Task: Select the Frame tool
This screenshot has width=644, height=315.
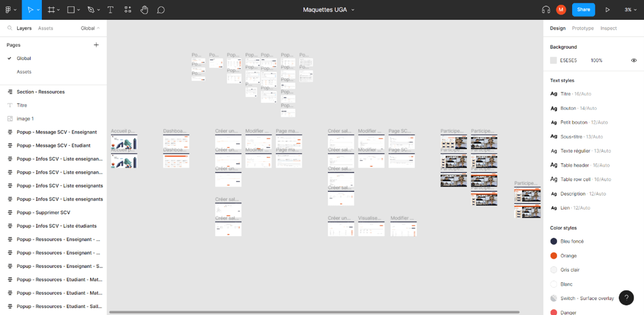Action: point(51,10)
